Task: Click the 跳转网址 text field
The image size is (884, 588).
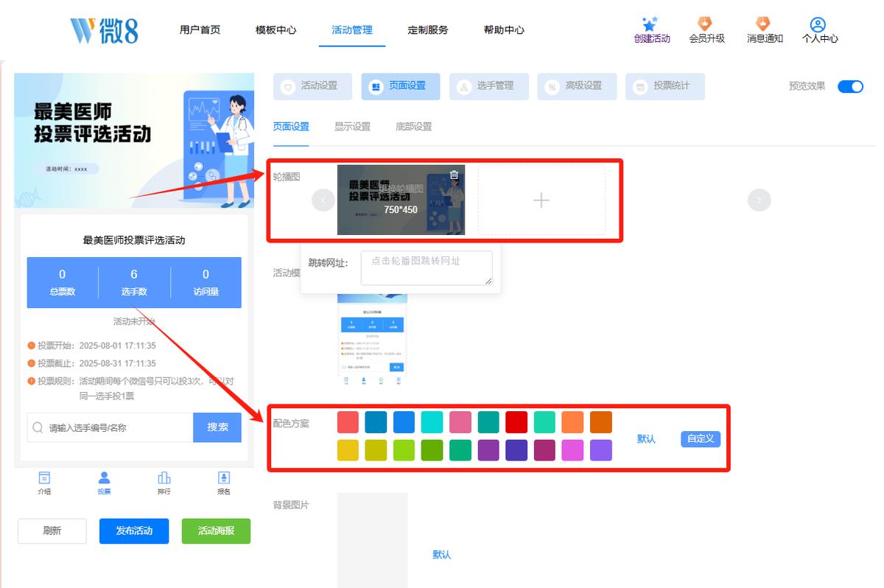Action: pos(427,267)
